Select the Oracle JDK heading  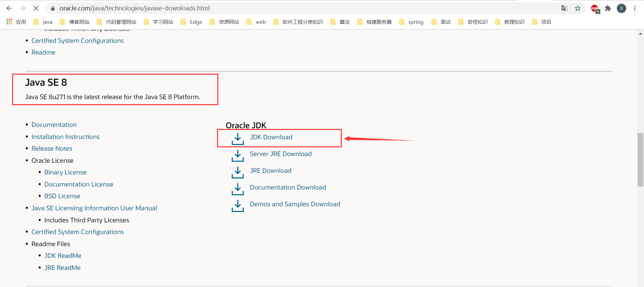click(246, 125)
